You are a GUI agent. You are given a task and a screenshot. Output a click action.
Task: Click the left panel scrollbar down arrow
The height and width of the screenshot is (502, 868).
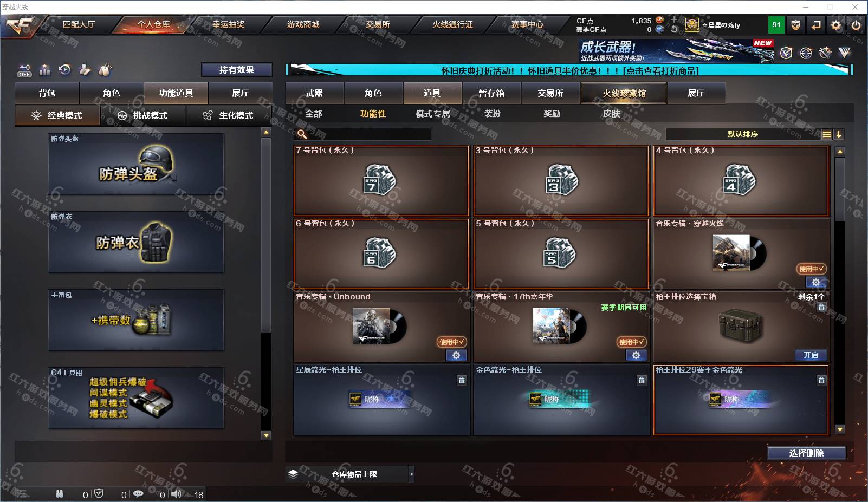click(x=266, y=435)
